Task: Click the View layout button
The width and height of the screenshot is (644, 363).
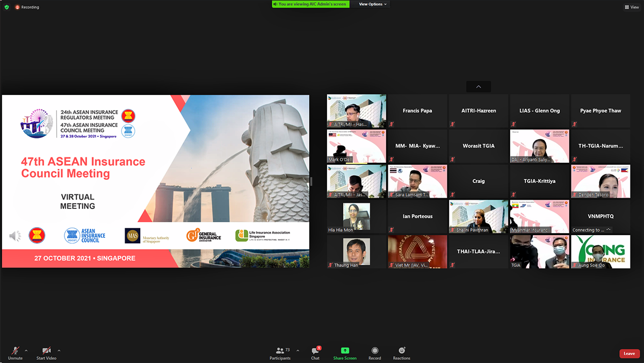Action: [x=632, y=7]
